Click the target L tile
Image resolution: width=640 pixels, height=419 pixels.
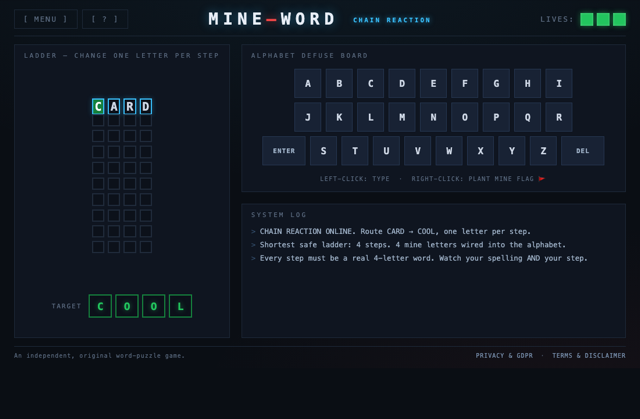click(180, 306)
